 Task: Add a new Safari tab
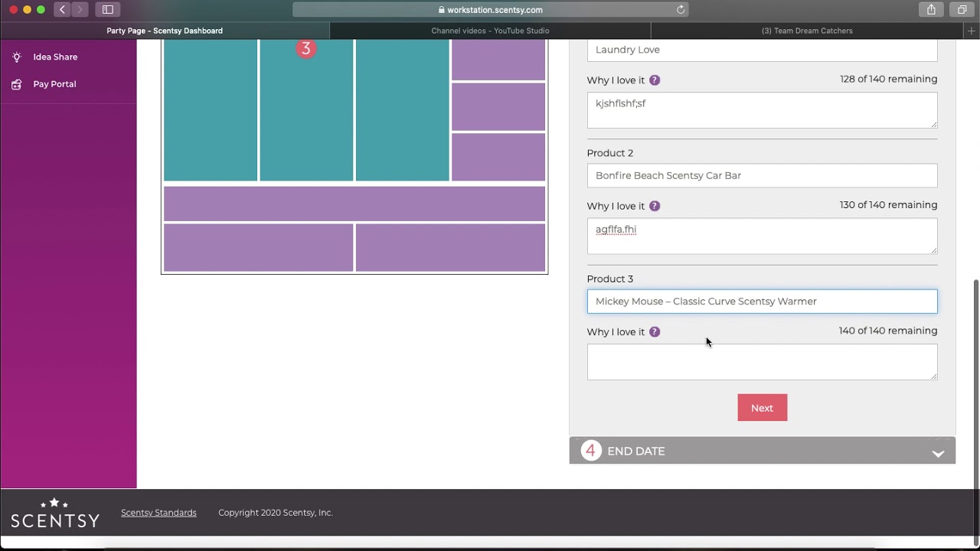point(972,31)
